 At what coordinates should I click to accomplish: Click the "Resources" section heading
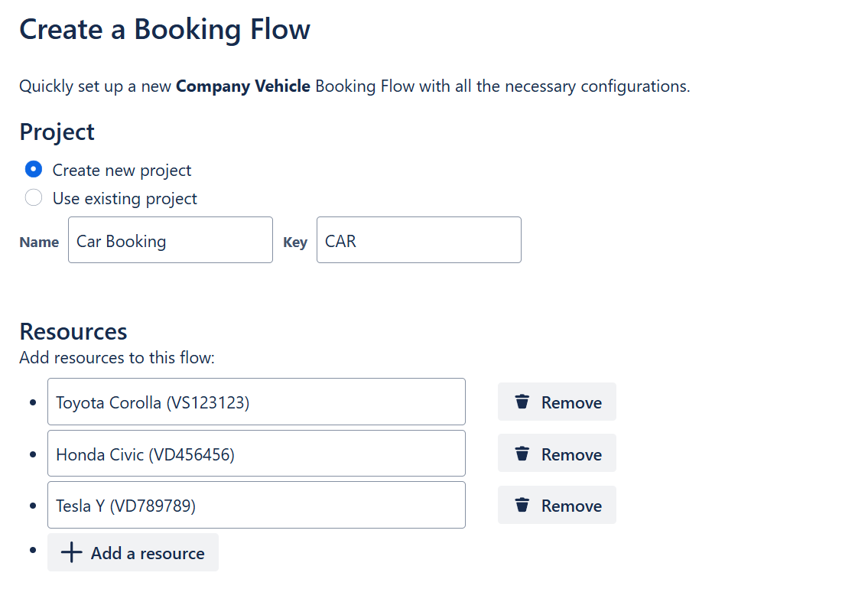click(x=73, y=331)
